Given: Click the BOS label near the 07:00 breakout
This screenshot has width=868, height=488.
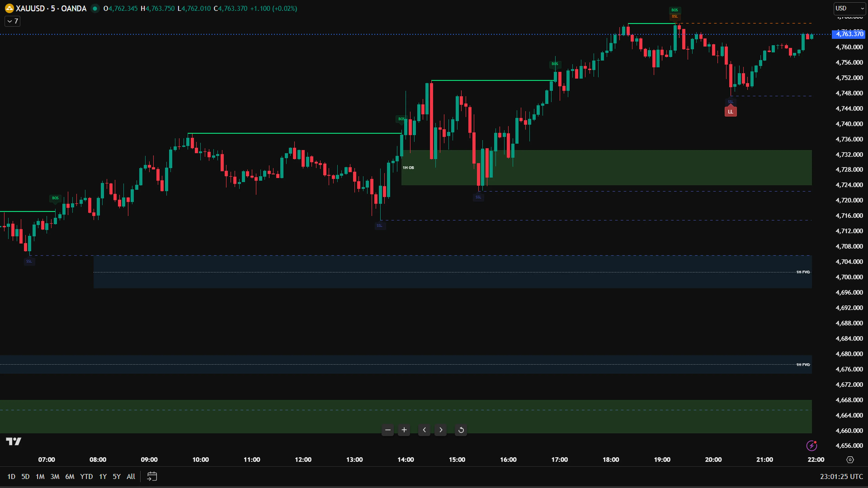Looking at the screenshot, I should (x=55, y=198).
